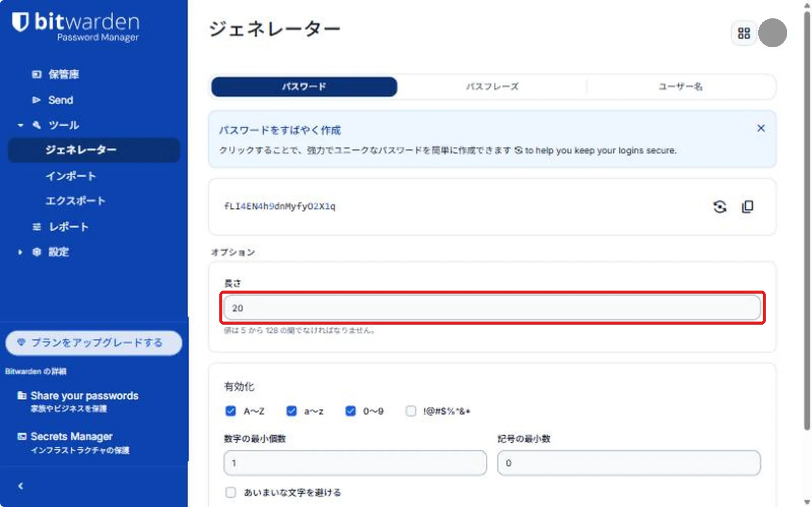Click the 長さ length input field

(492, 308)
